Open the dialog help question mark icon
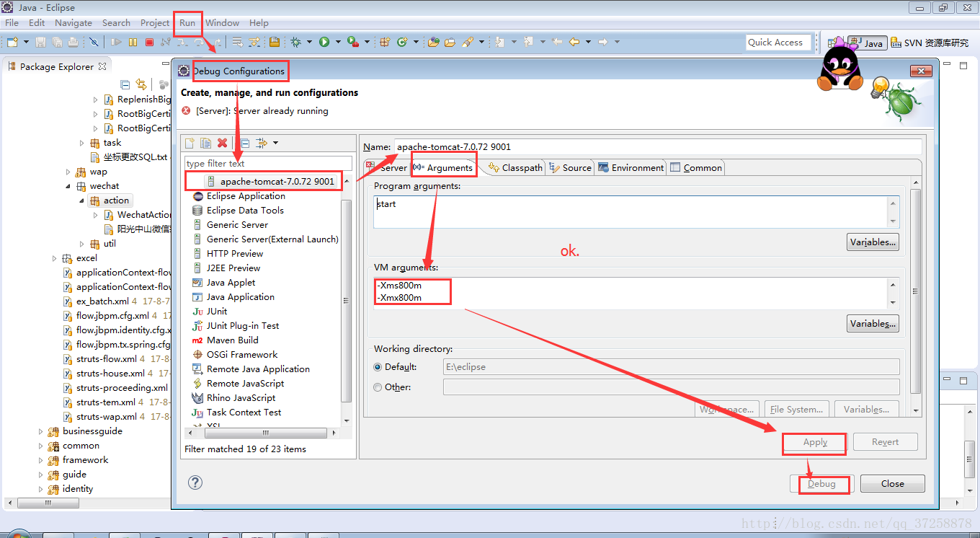This screenshot has width=980, height=538. (195, 482)
